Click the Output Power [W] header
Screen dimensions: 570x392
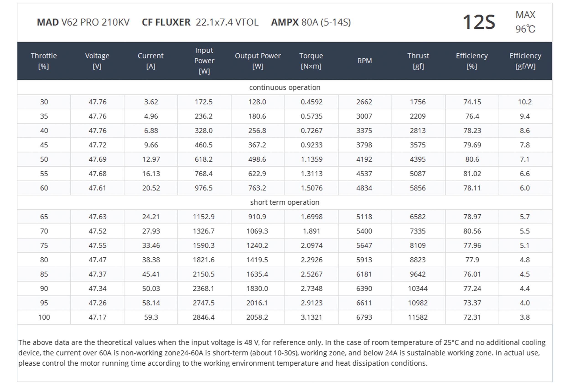258,61
